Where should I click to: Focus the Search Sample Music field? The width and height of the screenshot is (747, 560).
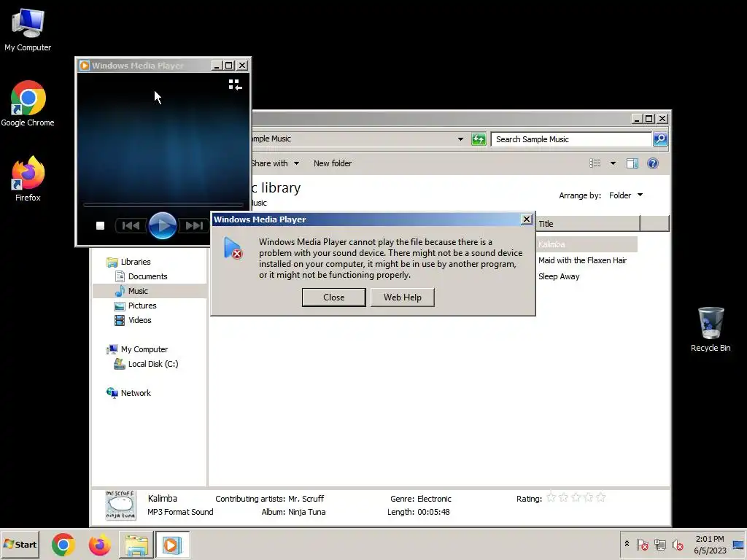(571, 139)
